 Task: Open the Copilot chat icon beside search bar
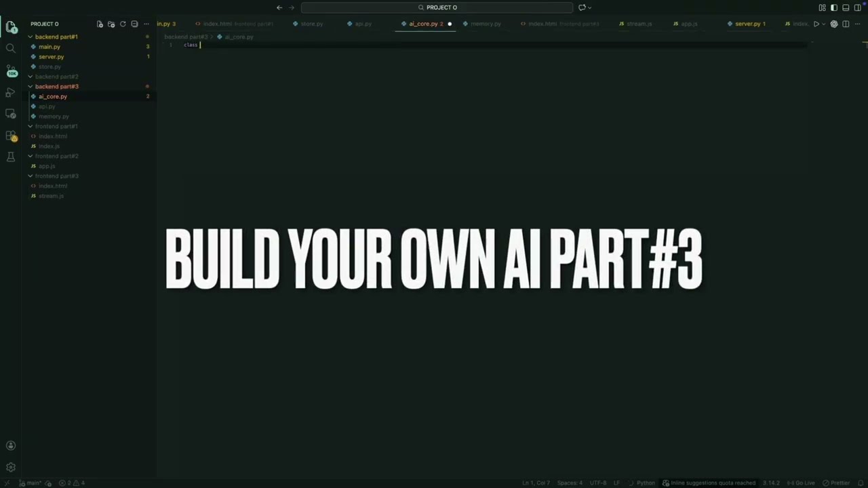click(582, 7)
